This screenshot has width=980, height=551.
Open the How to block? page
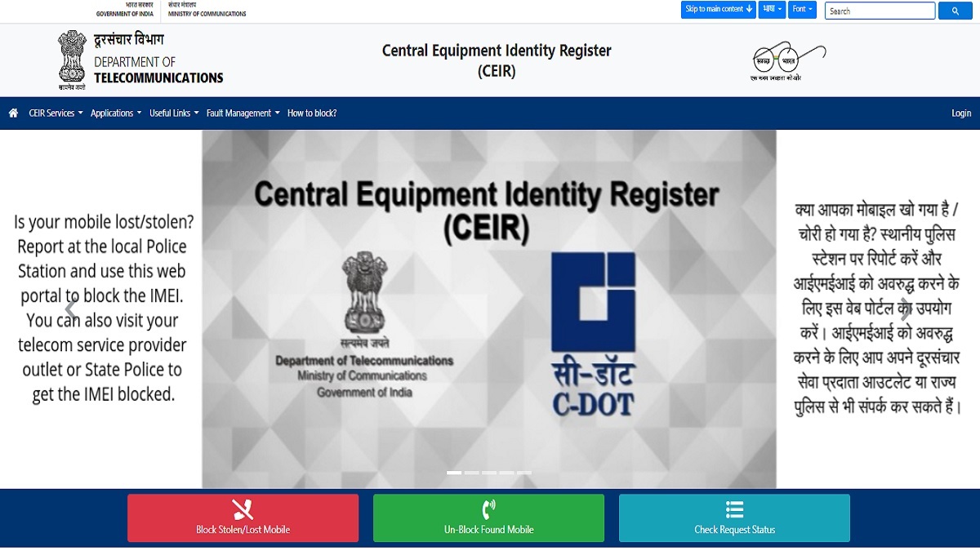[312, 113]
